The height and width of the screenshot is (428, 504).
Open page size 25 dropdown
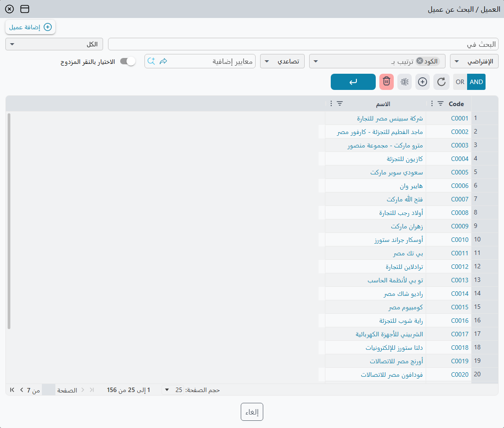(172, 390)
